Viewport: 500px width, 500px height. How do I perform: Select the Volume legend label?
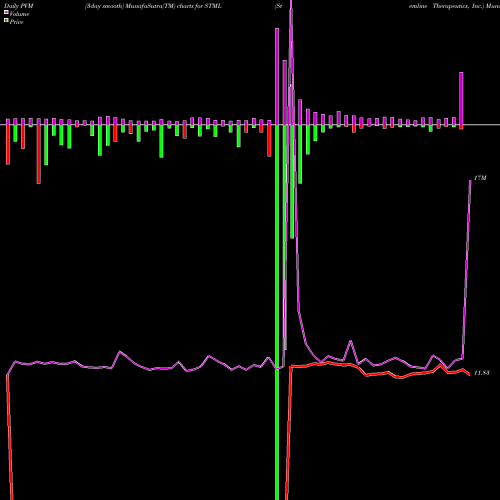point(19,14)
